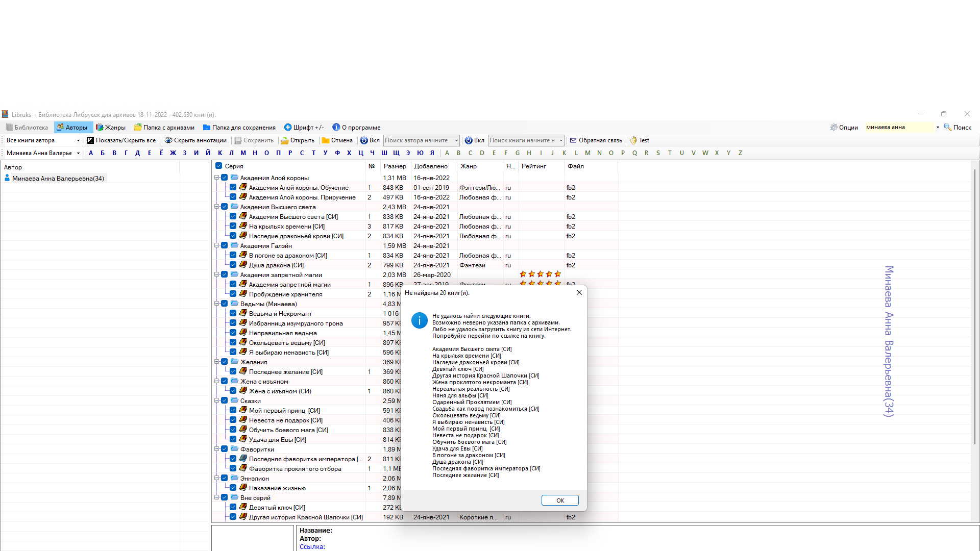Screen dimensions: 980x551
Task: Click the Отмена cancel icon
Action: 326,140
